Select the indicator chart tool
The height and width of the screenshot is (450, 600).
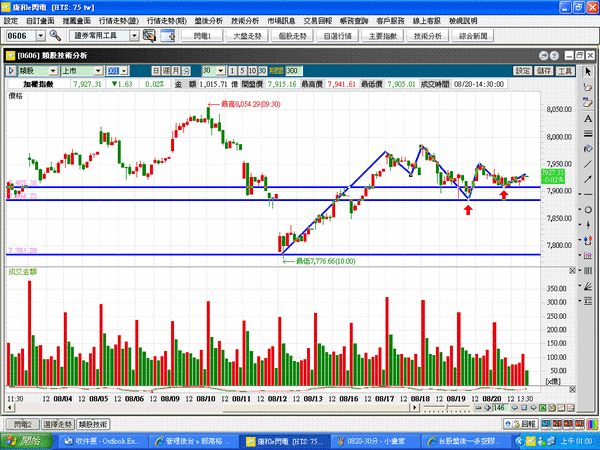[588, 256]
